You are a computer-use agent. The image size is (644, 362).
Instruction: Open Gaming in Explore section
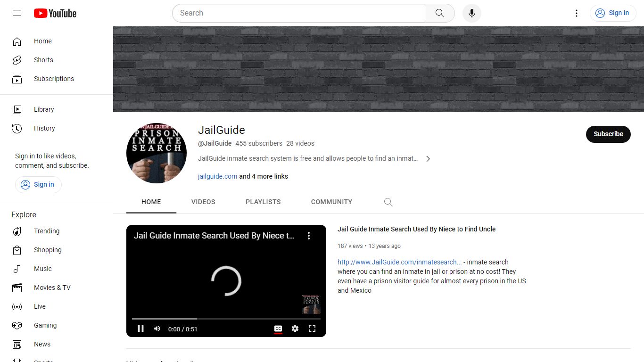pyautogui.click(x=57, y=325)
